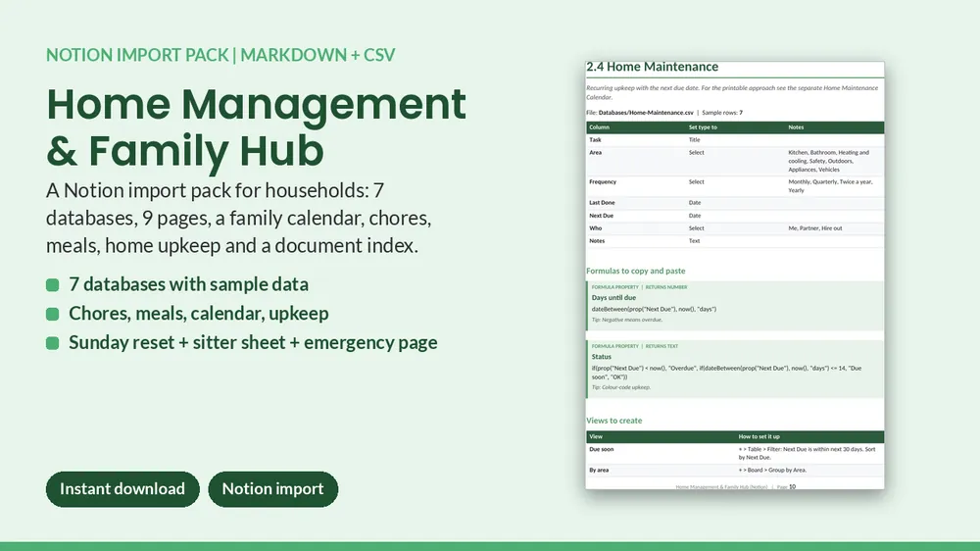Click the 'Due soon' view row label
Viewport: 980px width, 551px height.
click(x=602, y=449)
